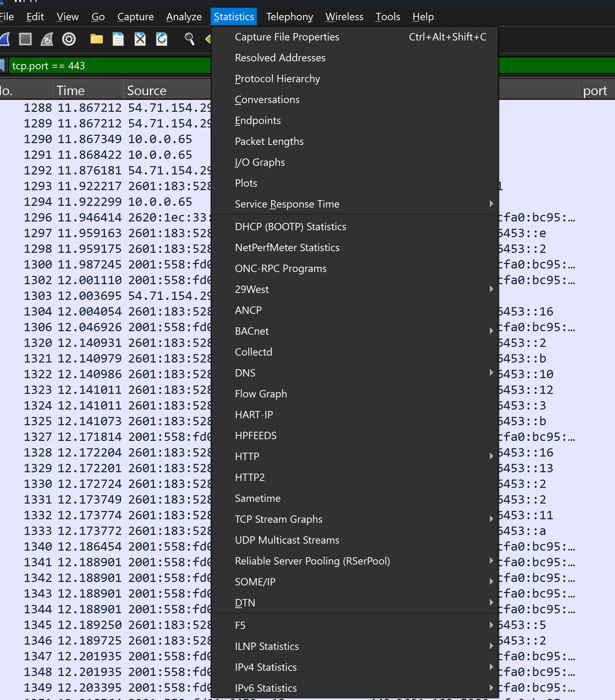The image size is (615, 700).
Task: Select Packet Lengths
Action: pyautogui.click(x=355, y=141)
